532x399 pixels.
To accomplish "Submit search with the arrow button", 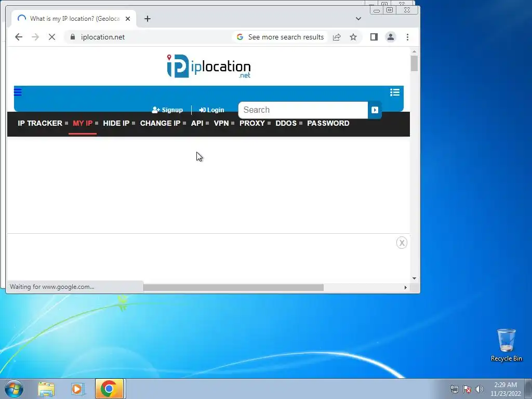I will [x=375, y=110].
